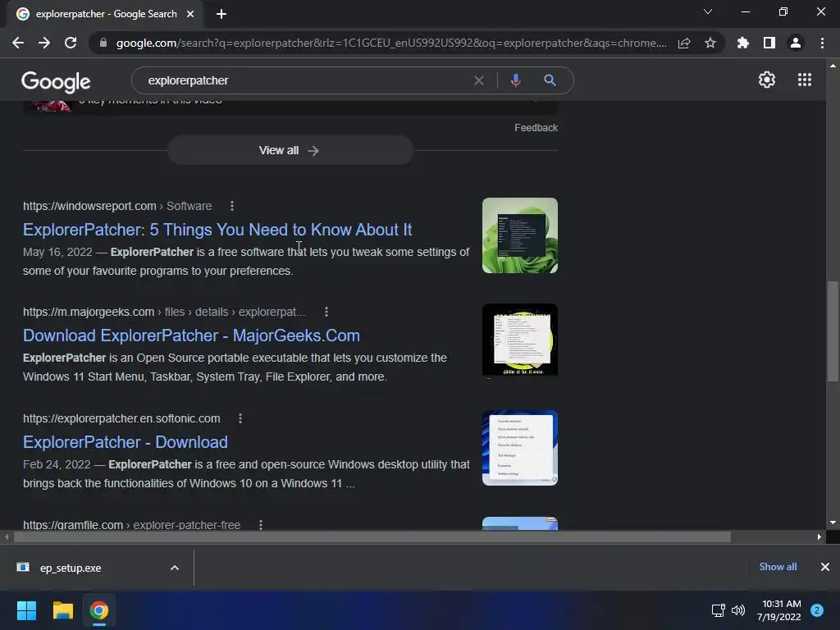Click the Google logo
The height and width of the screenshot is (630, 840).
tap(56, 81)
